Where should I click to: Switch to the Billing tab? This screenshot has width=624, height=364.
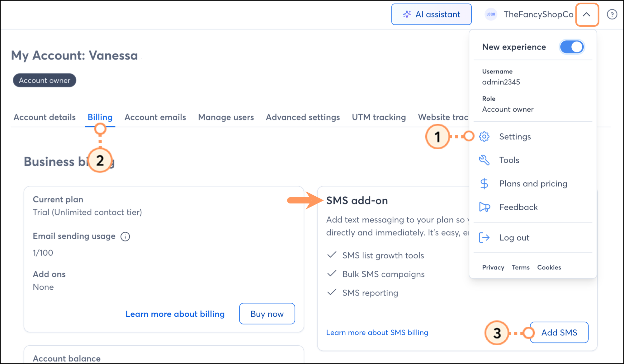pos(100,117)
